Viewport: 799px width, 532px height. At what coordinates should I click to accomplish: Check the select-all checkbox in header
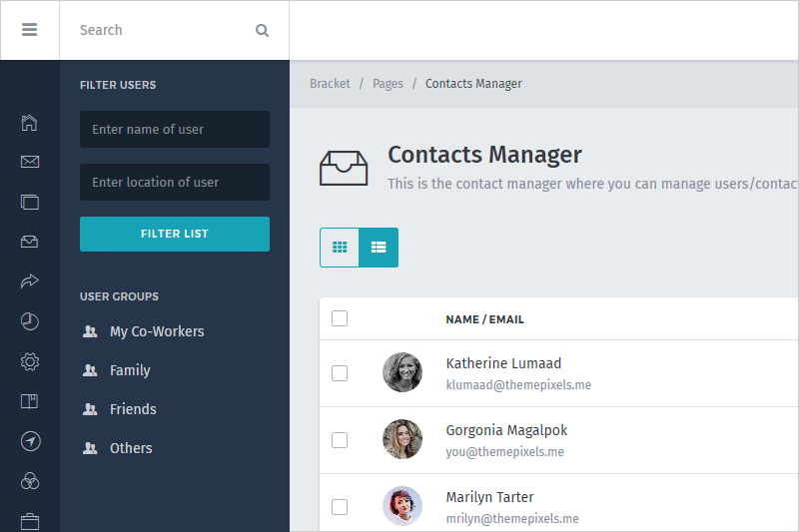(x=340, y=318)
